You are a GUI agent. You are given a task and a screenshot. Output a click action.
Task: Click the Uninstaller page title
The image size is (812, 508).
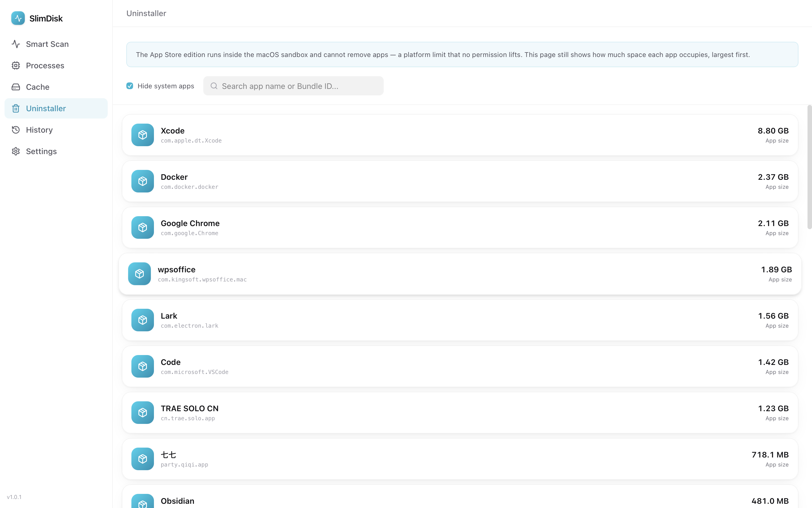(x=146, y=14)
